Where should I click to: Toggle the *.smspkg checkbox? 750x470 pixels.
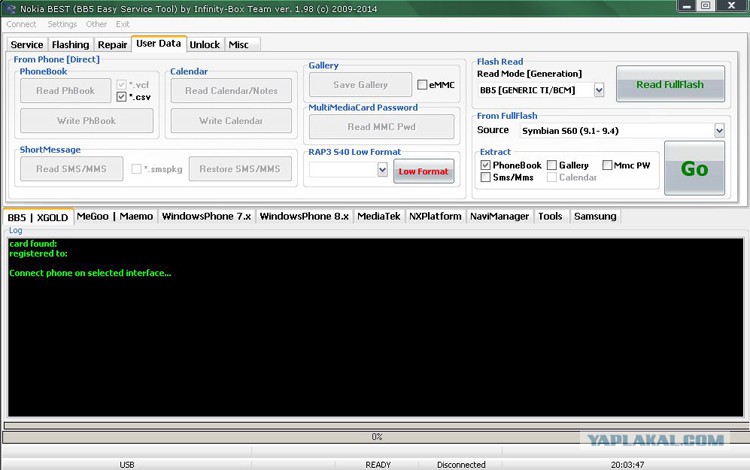(136, 169)
